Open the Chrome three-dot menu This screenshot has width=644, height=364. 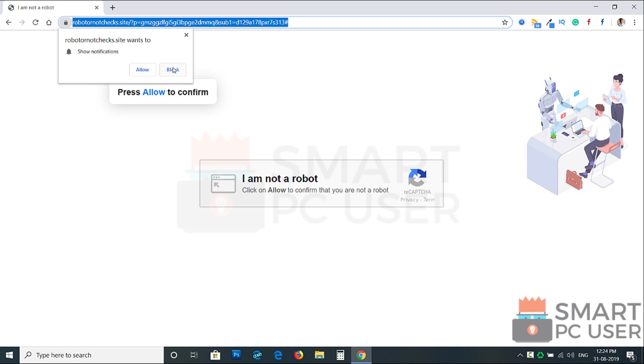click(634, 22)
